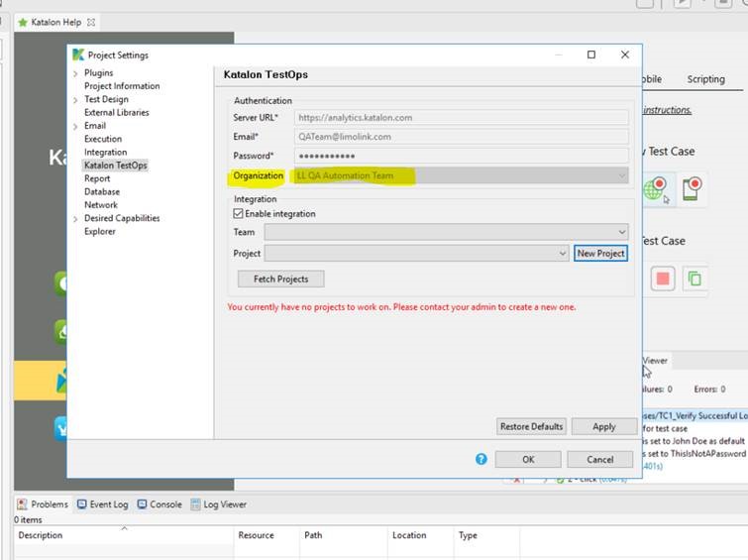This screenshot has height=560, width=748.
Task: Click the Problems panel icon
Action: click(22, 504)
